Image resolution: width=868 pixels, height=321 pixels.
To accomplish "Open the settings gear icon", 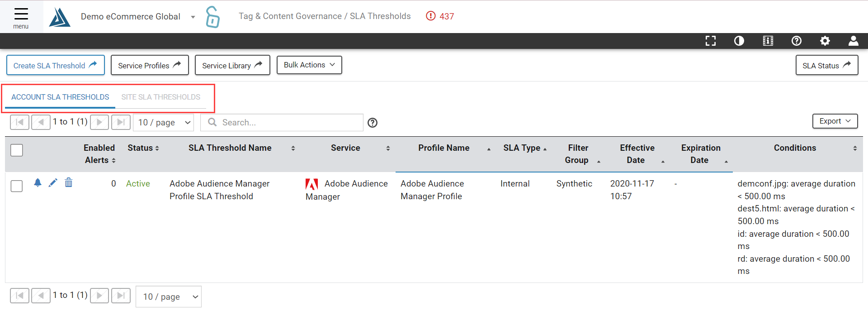I will pyautogui.click(x=825, y=41).
